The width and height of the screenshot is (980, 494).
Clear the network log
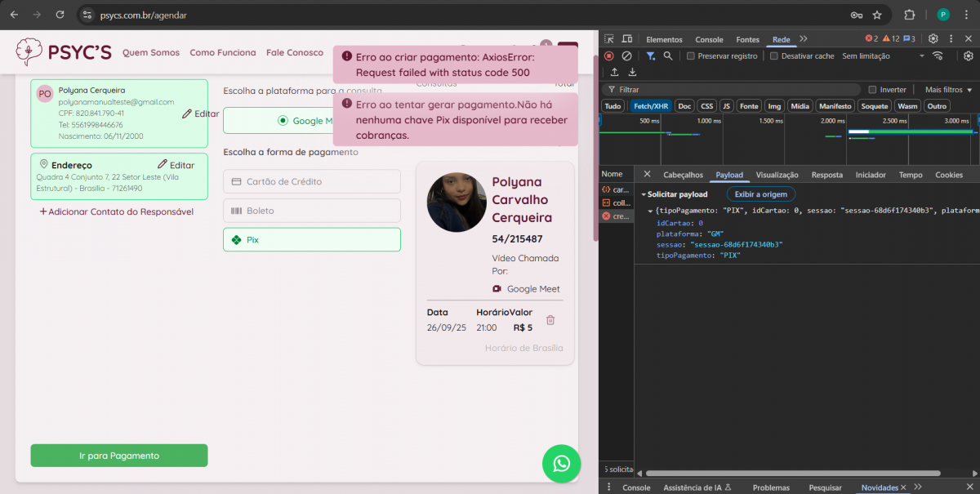(626, 56)
